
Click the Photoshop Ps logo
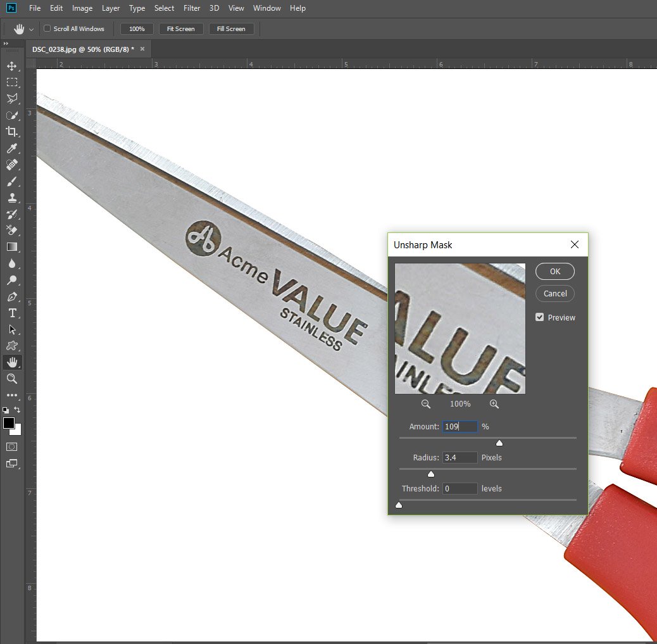pyautogui.click(x=11, y=8)
